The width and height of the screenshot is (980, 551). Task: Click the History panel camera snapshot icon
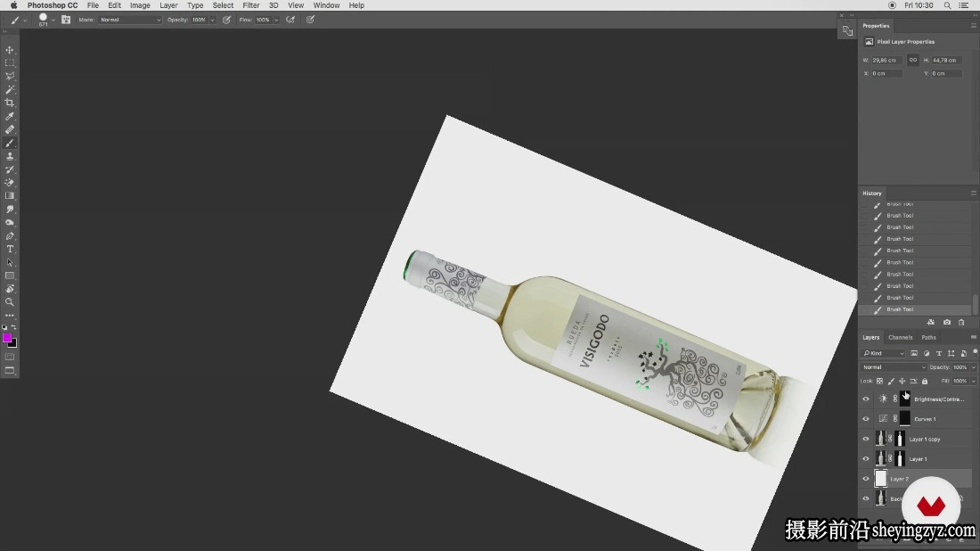(x=947, y=322)
